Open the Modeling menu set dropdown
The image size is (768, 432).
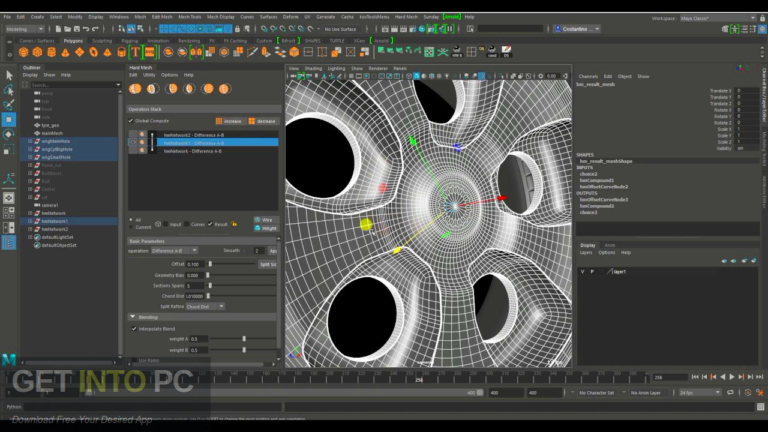pos(24,29)
